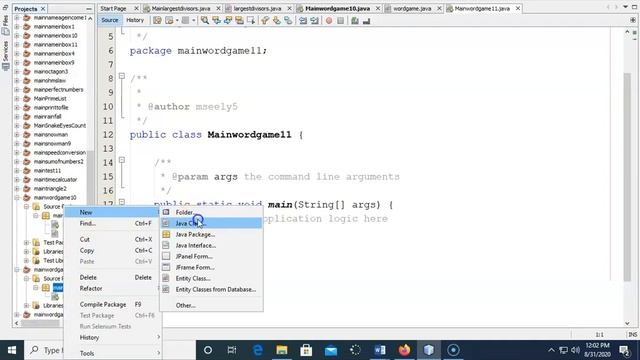Click Find Previous Occurrence toolbar icon
The height and width of the screenshot is (360, 640).
216,20
